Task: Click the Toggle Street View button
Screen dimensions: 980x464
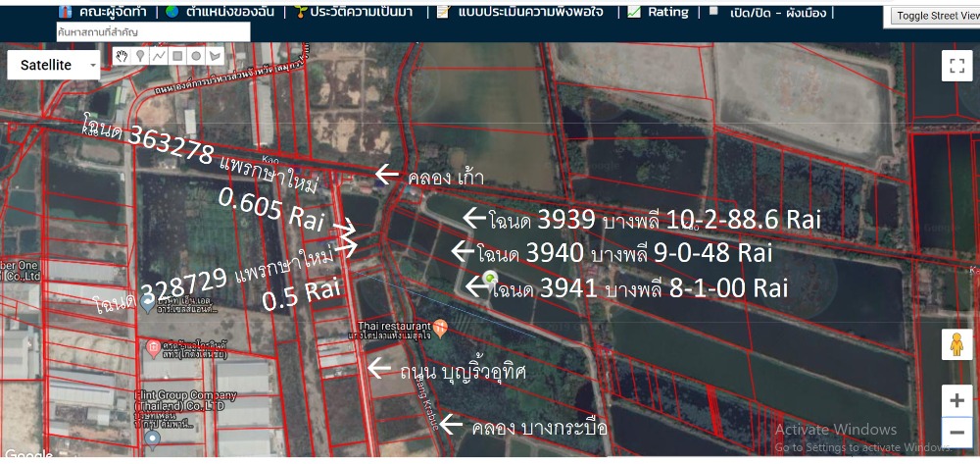Action: pyautogui.click(x=936, y=16)
